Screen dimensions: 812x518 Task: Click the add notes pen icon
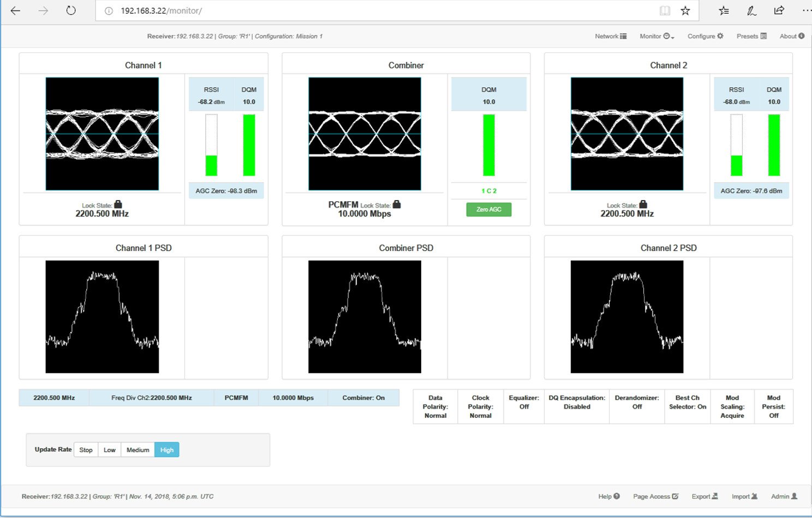[751, 10]
